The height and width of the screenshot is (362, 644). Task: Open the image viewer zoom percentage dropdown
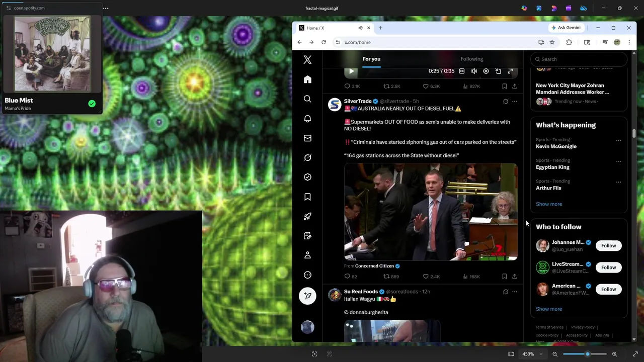coord(532,354)
